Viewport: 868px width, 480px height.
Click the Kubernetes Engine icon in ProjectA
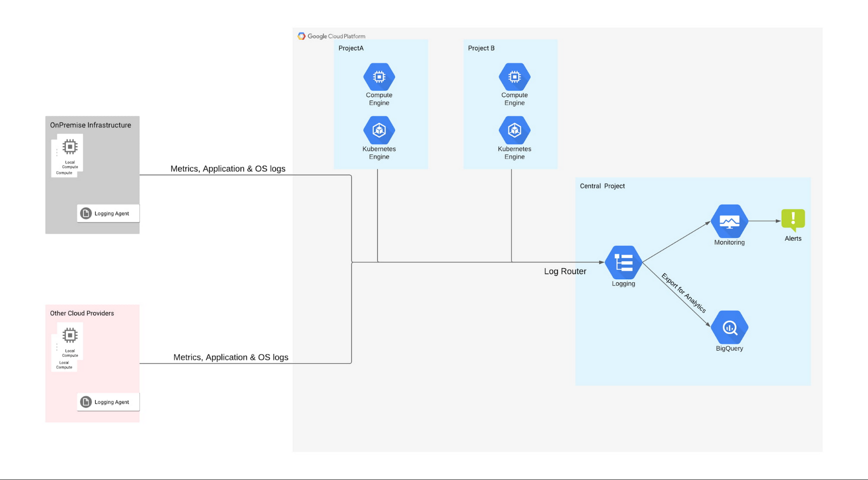(379, 130)
